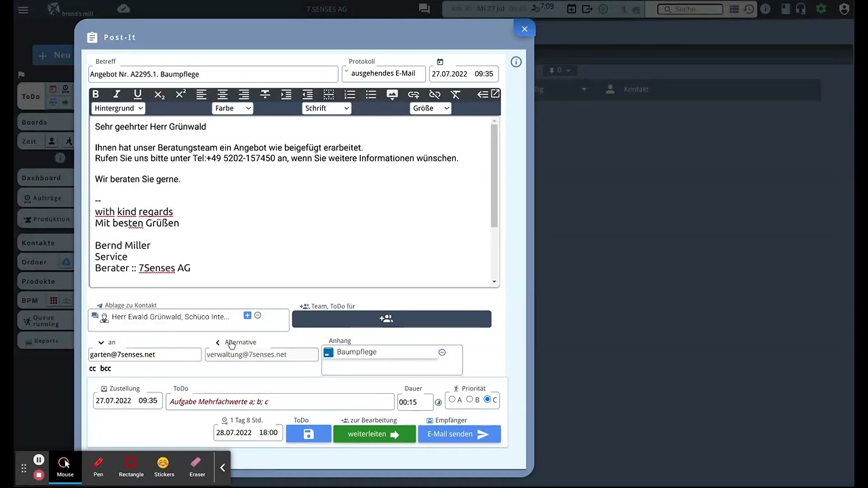Add contact with blue plus icon

[248, 315]
